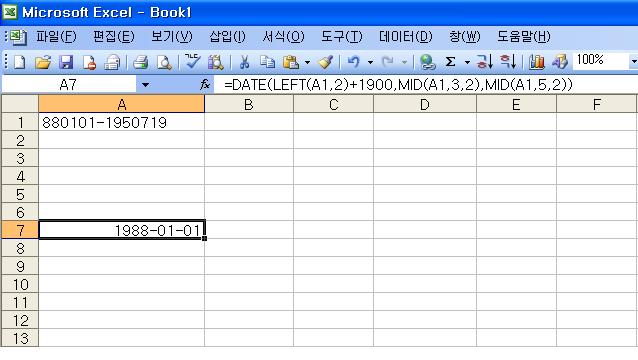Open the Chart Wizard icon
This screenshot has width=638, height=360.
tap(536, 62)
